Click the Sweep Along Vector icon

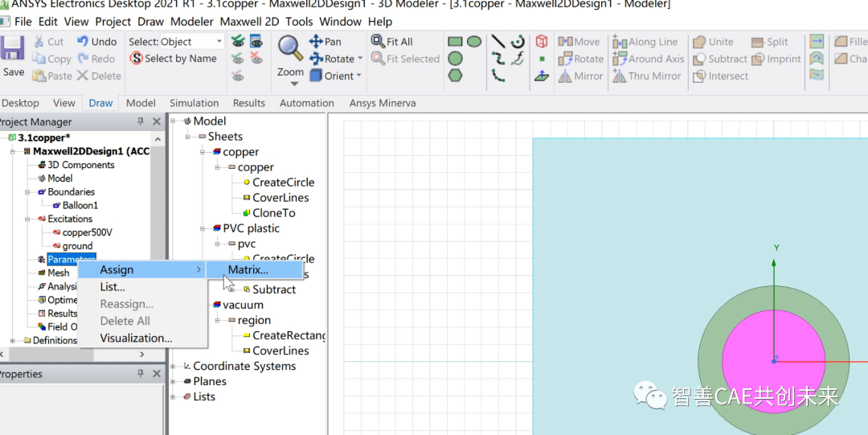point(817,42)
